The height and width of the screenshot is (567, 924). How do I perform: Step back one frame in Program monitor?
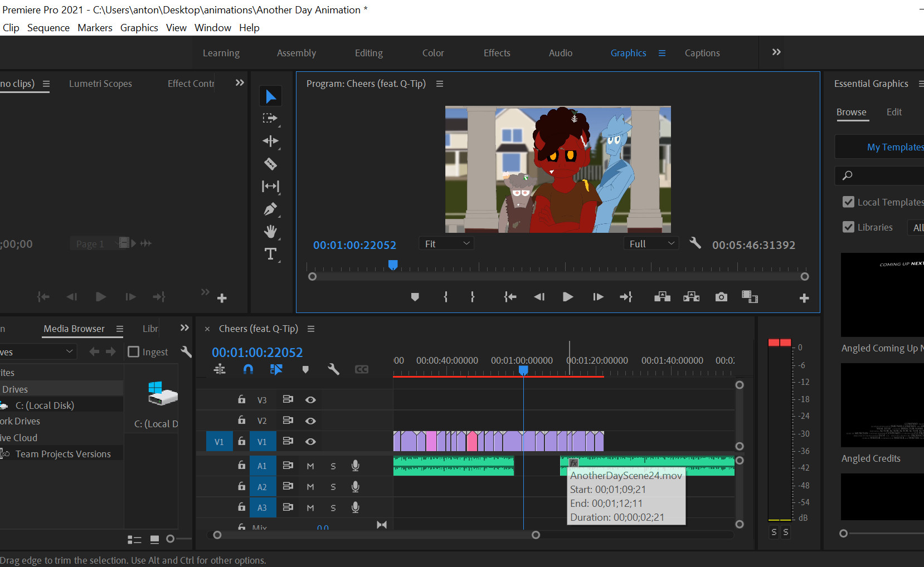(x=539, y=297)
